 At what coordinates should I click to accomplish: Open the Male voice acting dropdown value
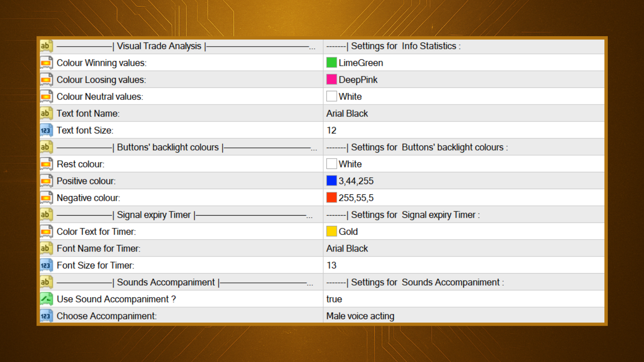tap(360, 316)
